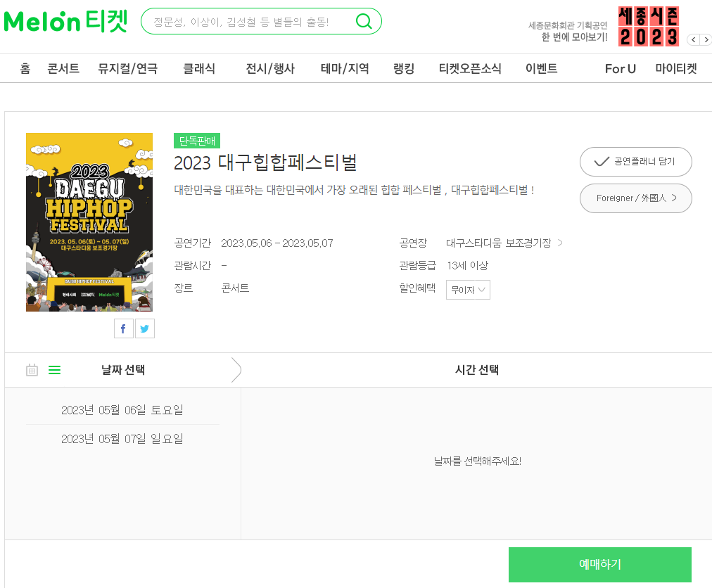Share the festival via the Twitter icon
Viewport: 712px width, 588px height.
point(145,328)
